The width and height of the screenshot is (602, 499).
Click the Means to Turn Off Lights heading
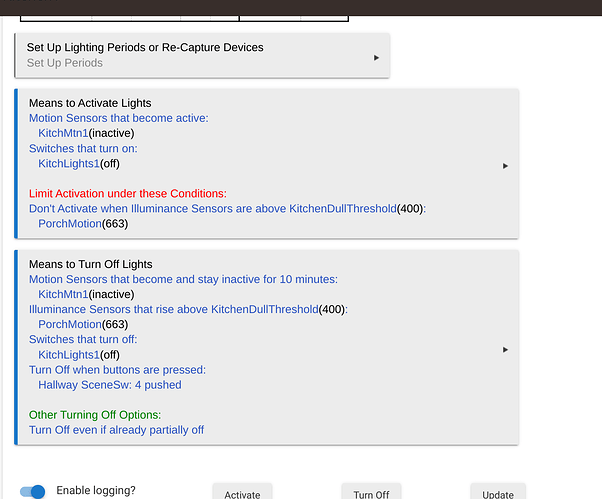pyautogui.click(x=91, y=264)
